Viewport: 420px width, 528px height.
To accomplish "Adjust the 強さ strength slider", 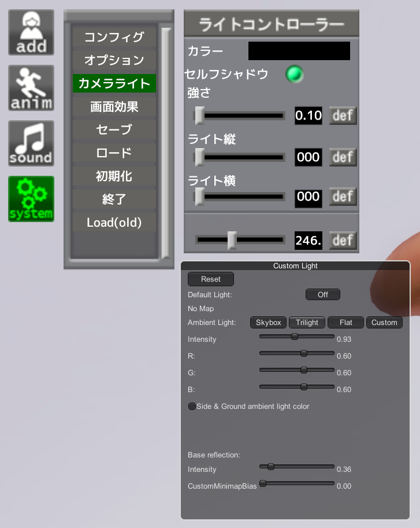I will (240, 116).
